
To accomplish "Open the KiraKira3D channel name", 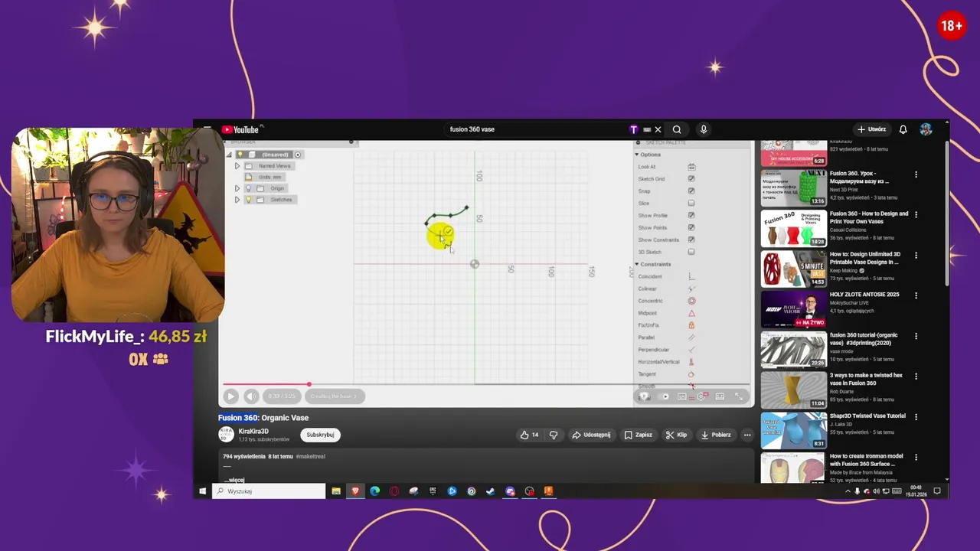I will click(x=253, y=432).
